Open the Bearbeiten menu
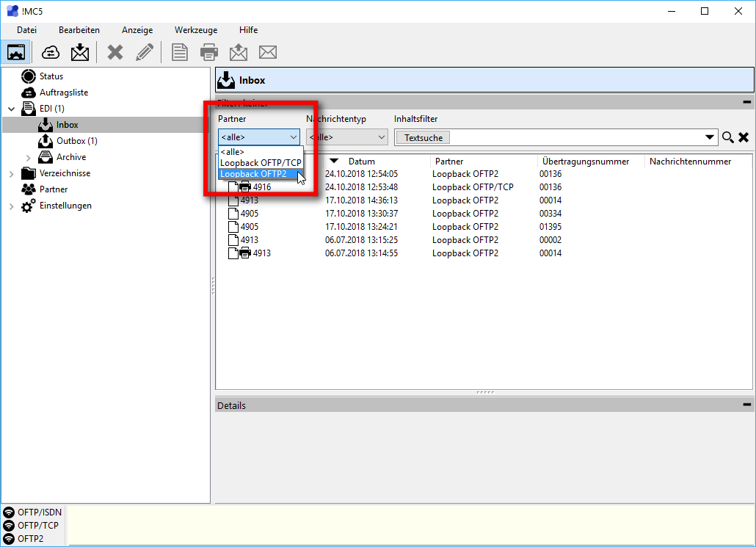 coord(79,30)
